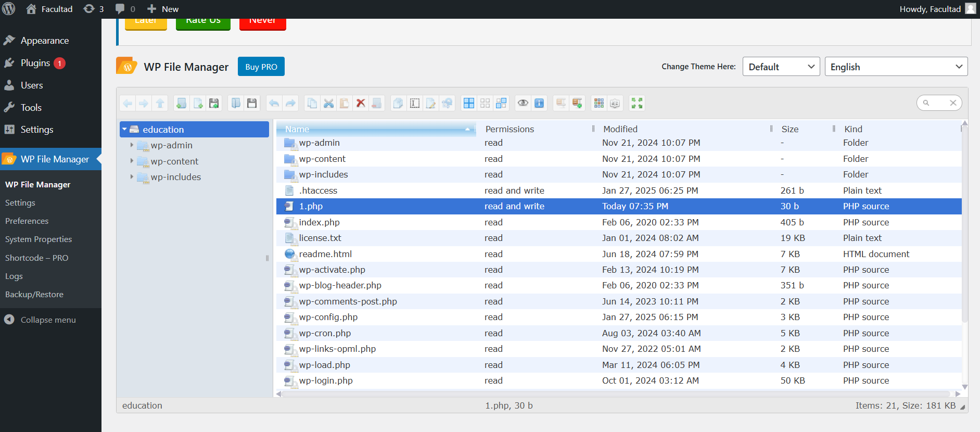
Task: Open the comments bubble in the admin bar
Action: pyautogui.click(x=125, y=9)
